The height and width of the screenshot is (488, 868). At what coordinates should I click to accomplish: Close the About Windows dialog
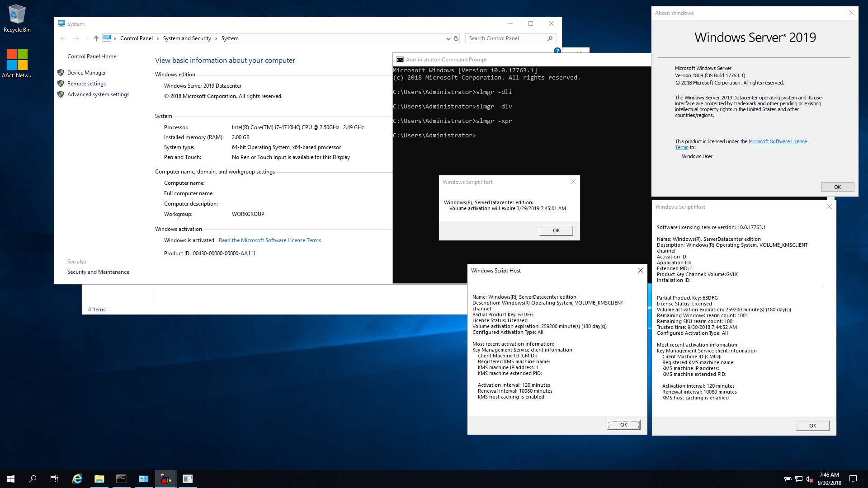(851, 13)
